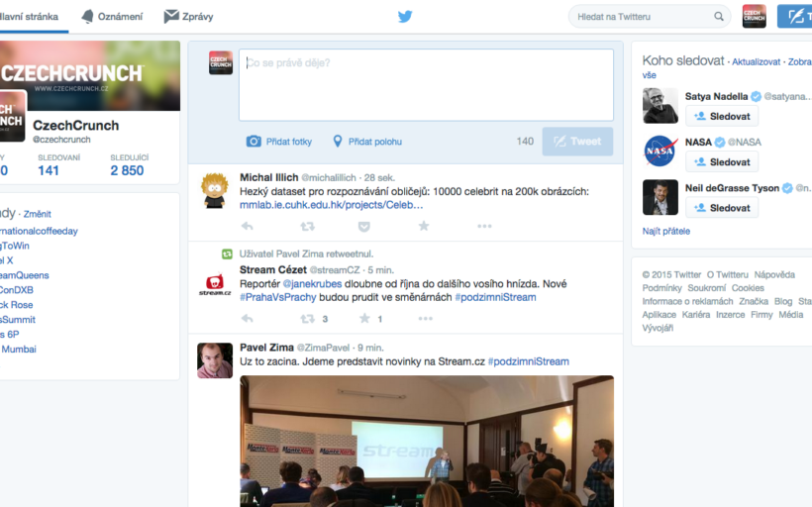Reply to Stream Cézet tweet
The height and width of the screenshot is (507, 812).
click(247, 318)
